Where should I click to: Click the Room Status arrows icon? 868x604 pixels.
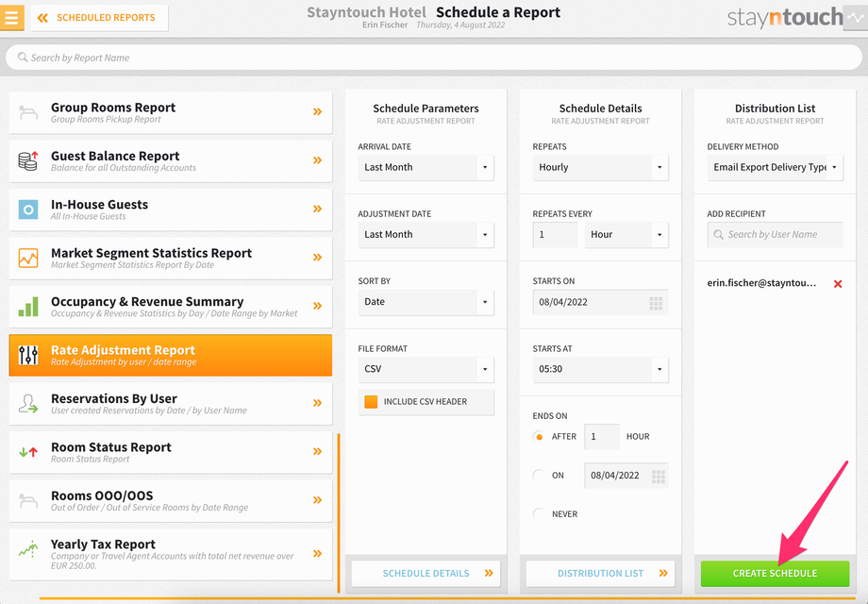(28, 452)
